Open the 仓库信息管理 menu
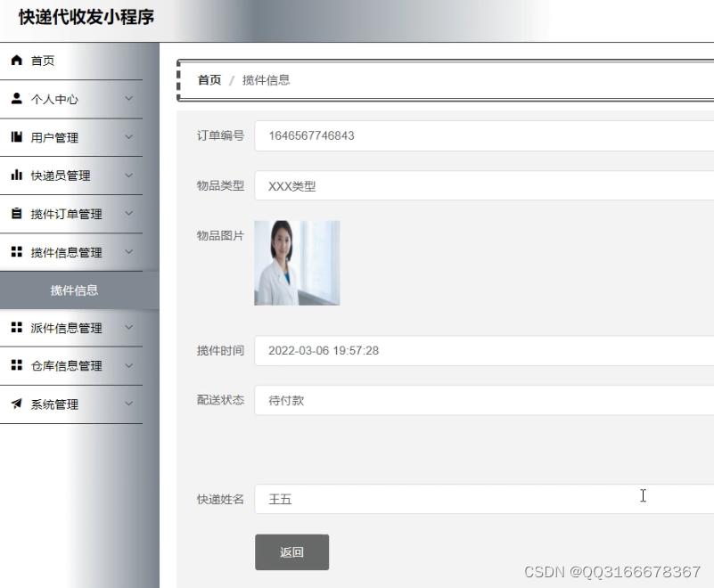The image size is (714, 588). (x=71, y=365)
